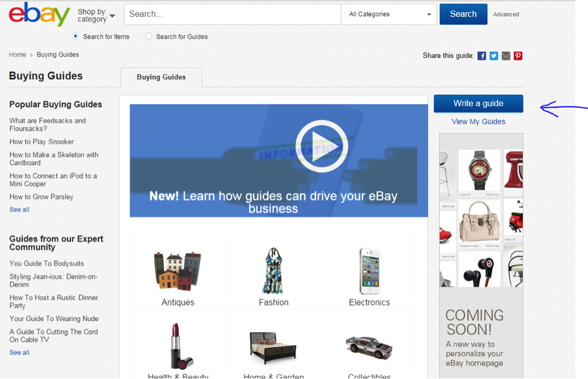Focus the Search text field
Viewport: 588px width, 379px height.
233,14
